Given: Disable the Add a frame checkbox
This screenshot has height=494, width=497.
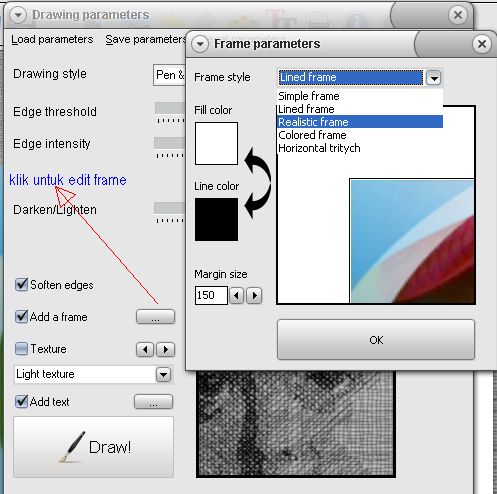Looking at the screenshot, I should pyautogui.click(x=21, y=316).
